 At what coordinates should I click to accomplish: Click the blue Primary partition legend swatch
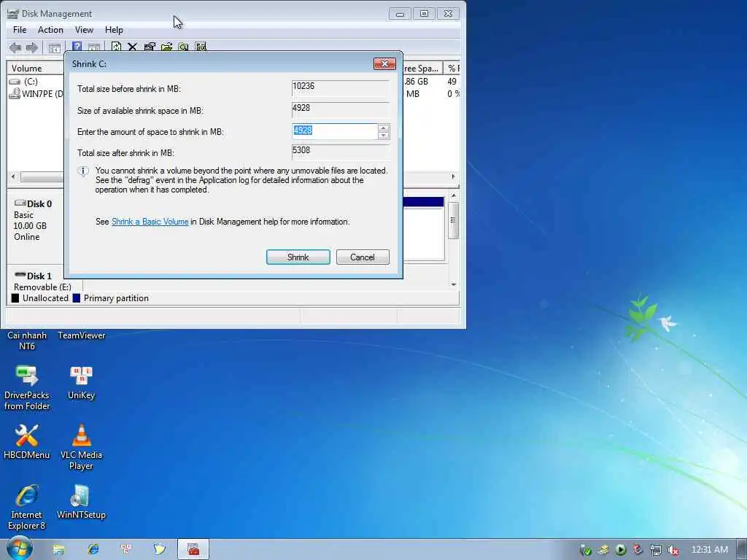pos(76,298)
